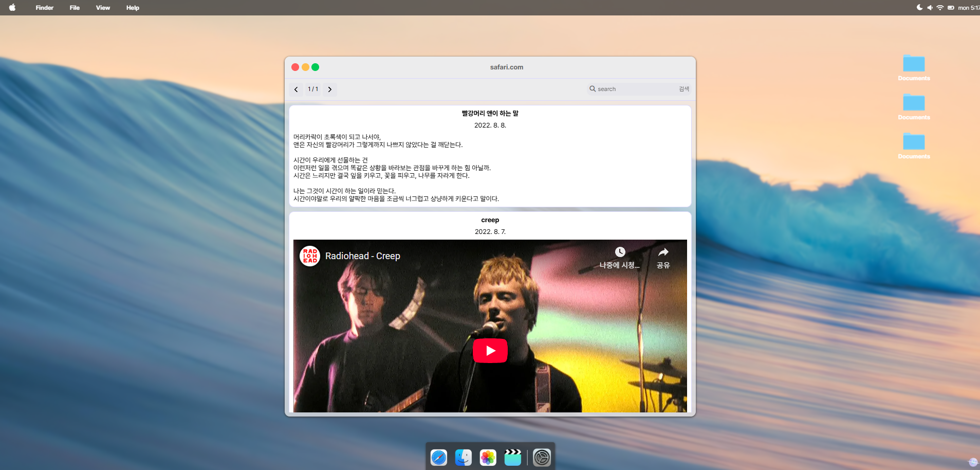
Task: Open Finder from the dock
Action: coord(464,457)
